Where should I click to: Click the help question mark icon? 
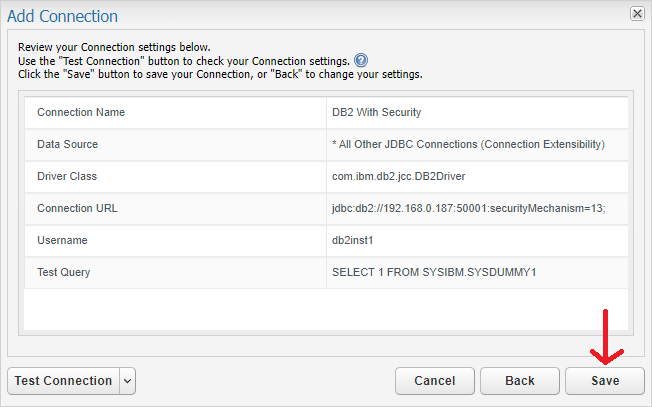(361, 61)
